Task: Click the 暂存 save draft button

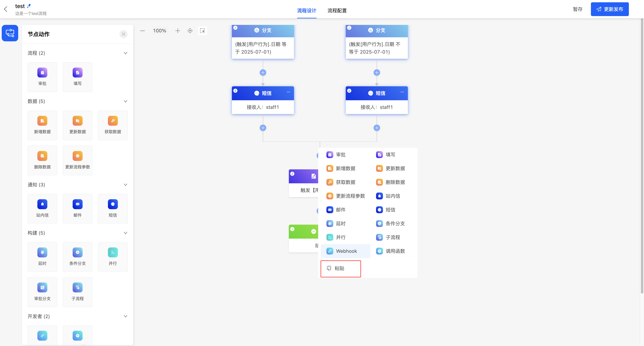Action: click(577, 9)
